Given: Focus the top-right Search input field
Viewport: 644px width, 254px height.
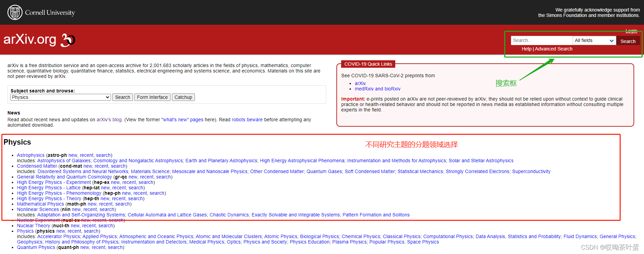Looking at the screenshot, I should (x=541, y=40).
